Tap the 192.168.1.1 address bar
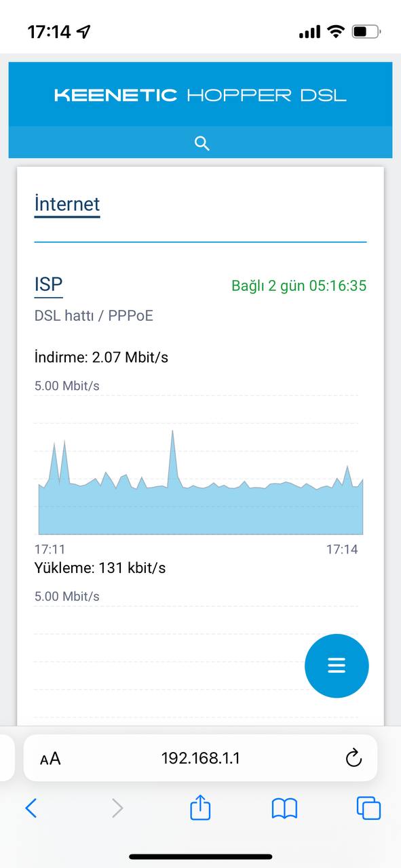Screen dimensions: 401x868 pyautogui.click(x=200, y=758)
